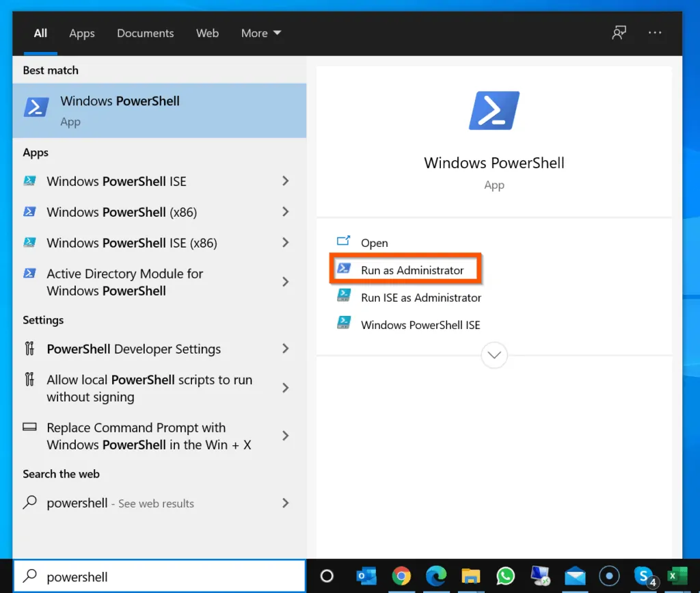
Task: Click the feedback icon in the top bar
Action: [619, 32]
